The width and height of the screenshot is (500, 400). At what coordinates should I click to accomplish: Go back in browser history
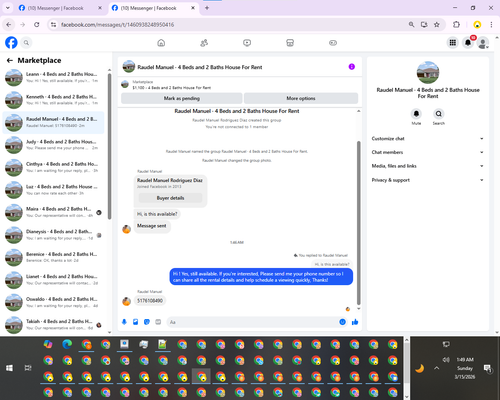(x=9, y=25)
